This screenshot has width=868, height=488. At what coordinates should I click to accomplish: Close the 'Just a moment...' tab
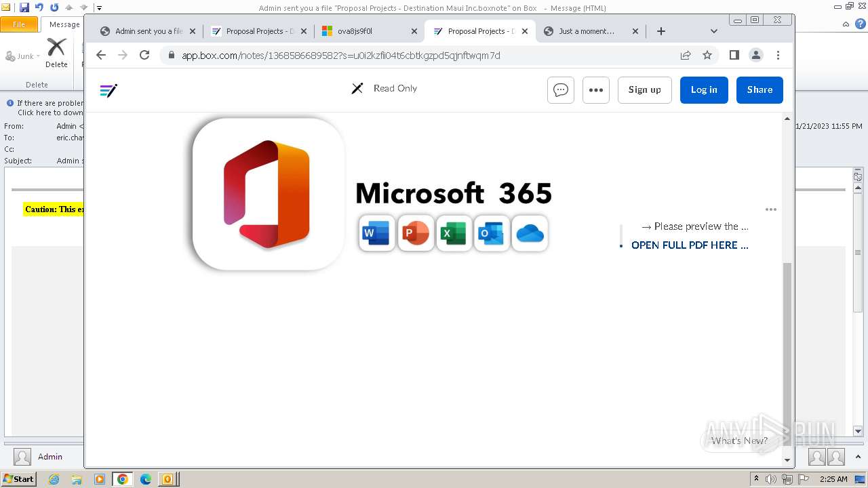[635, 31]
